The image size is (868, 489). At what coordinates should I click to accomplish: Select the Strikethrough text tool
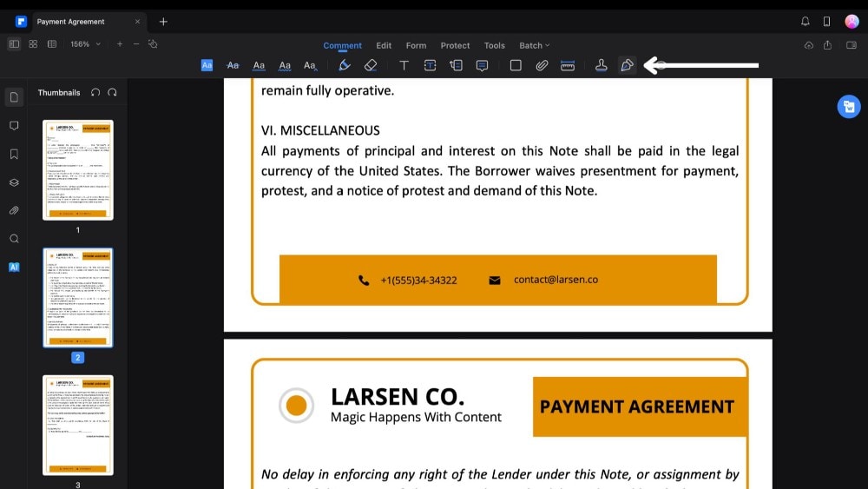233,65
